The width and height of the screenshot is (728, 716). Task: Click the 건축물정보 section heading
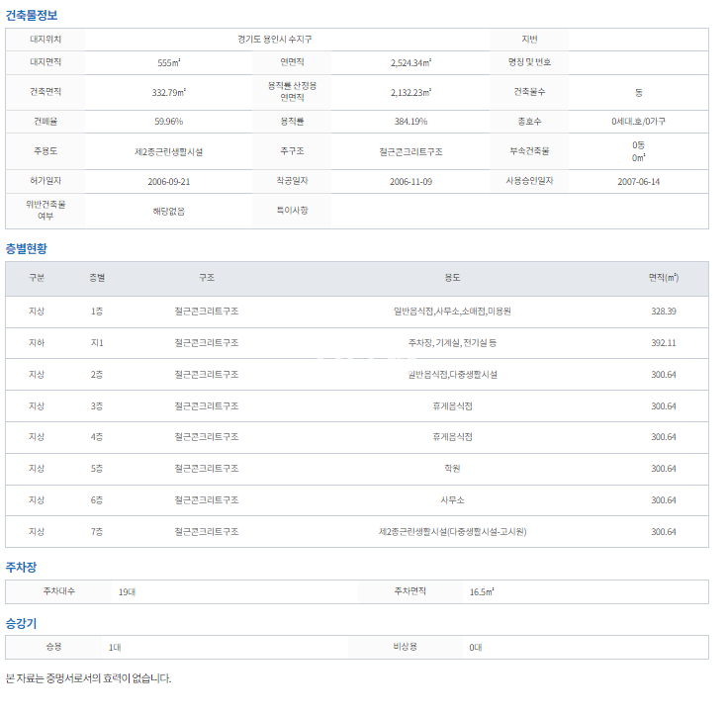click(32, 15)
